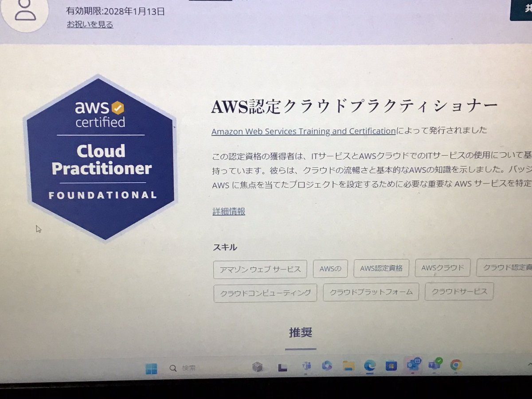Select the アマゾン ウェブ サービス skill tag

click(260, 269)
